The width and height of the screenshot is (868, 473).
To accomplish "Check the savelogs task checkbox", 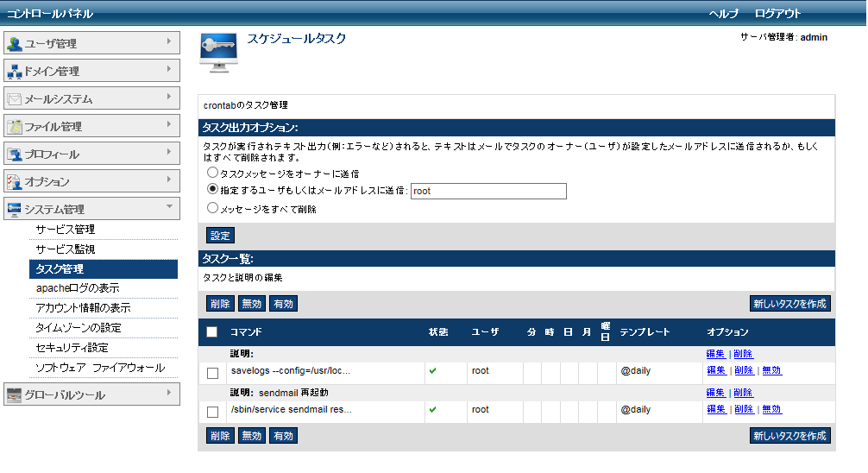I will click(213, 373).
